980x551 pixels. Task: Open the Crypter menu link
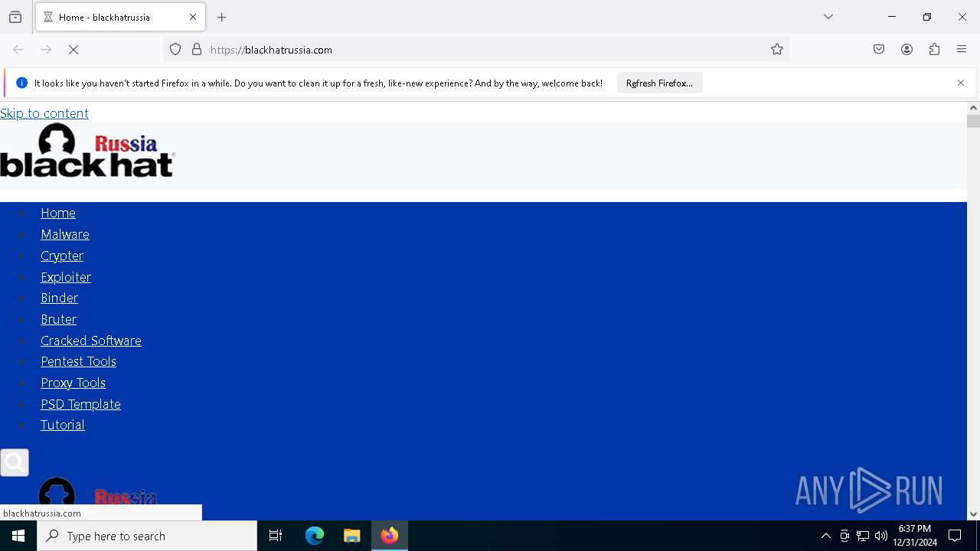pyautogui.click(x=62, y=256)
